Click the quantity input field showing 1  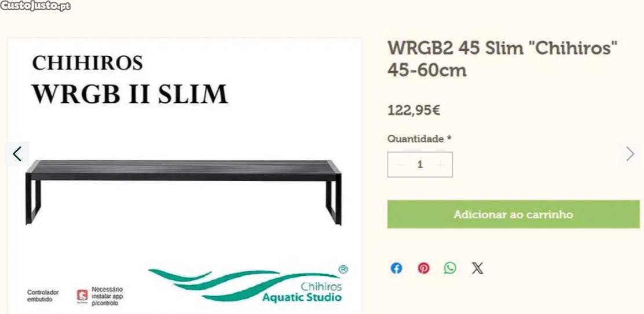420,164
